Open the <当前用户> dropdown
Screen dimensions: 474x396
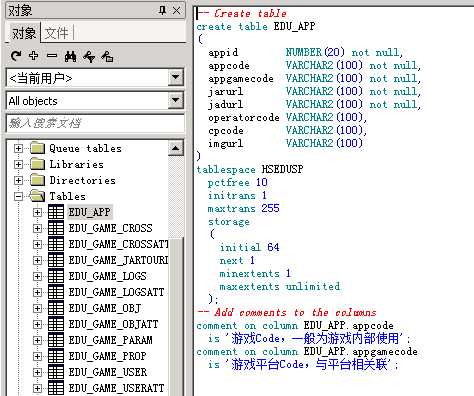pyautogui.click(x=175, y=78)
